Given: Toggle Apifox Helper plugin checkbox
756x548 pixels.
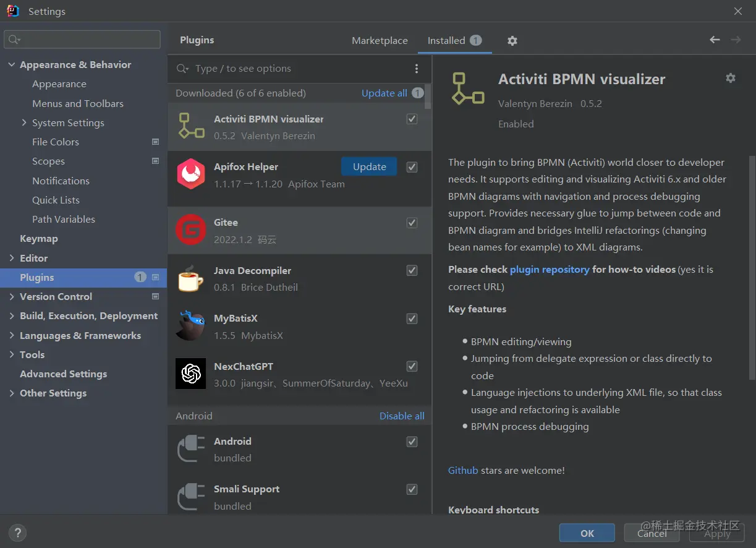Looking at the screenshot, I should point(412,167).
